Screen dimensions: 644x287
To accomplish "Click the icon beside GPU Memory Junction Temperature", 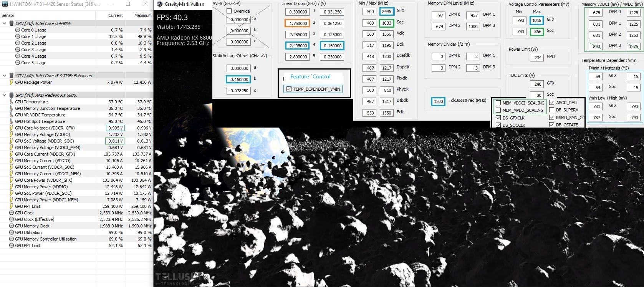I will pyautogui.click(x=12, y=108).
